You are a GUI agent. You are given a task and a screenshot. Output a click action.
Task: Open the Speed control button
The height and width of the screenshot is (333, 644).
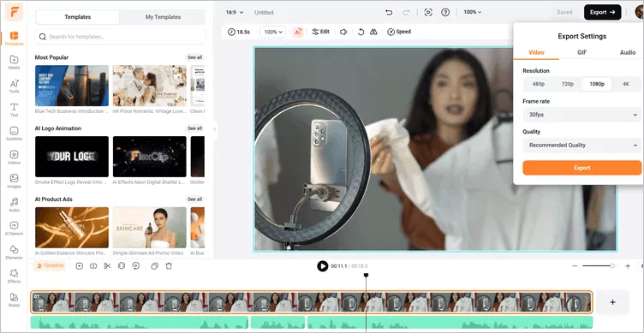coord(399,32)
